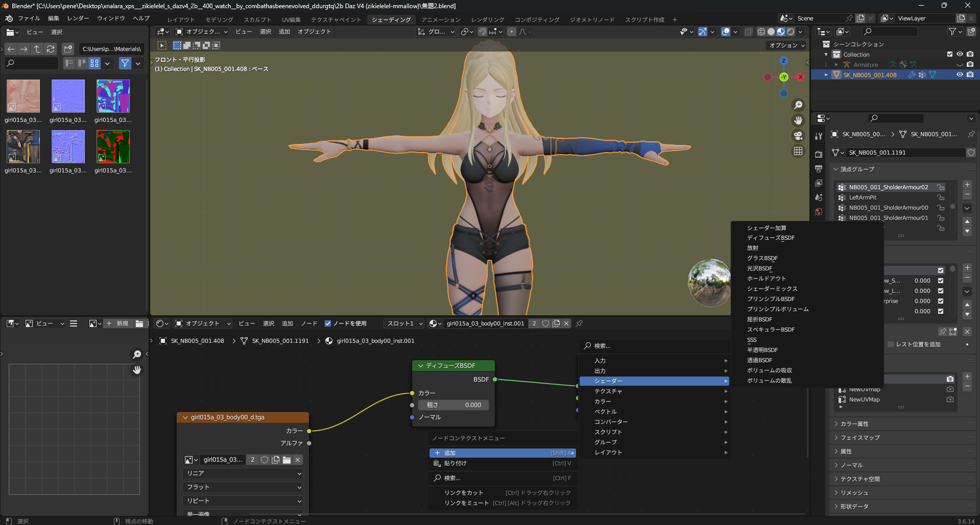Click the 検索... field in add menu

[655, 346]
